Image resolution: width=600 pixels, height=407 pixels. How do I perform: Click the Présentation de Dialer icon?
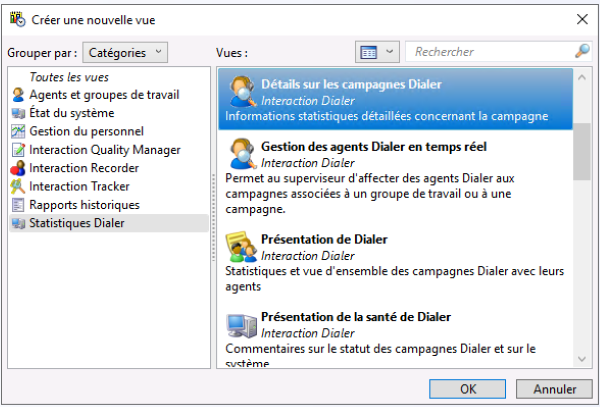pos(241,247)
